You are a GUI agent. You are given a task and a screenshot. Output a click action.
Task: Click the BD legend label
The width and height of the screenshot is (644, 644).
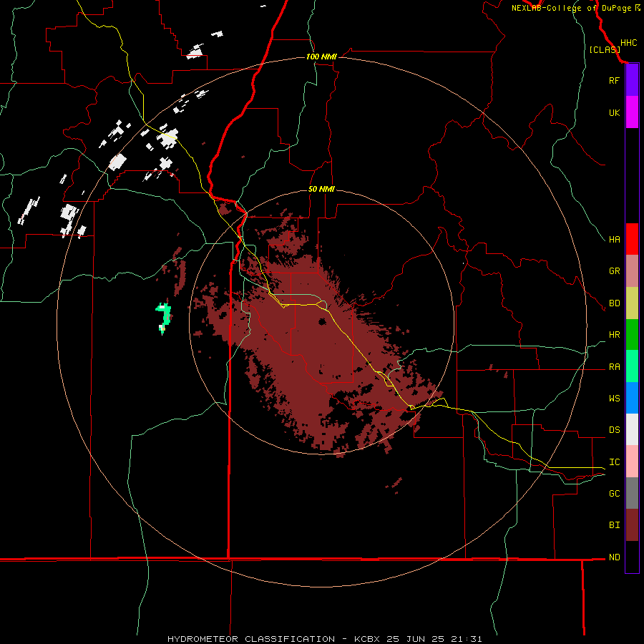click(x=614, y=303)
